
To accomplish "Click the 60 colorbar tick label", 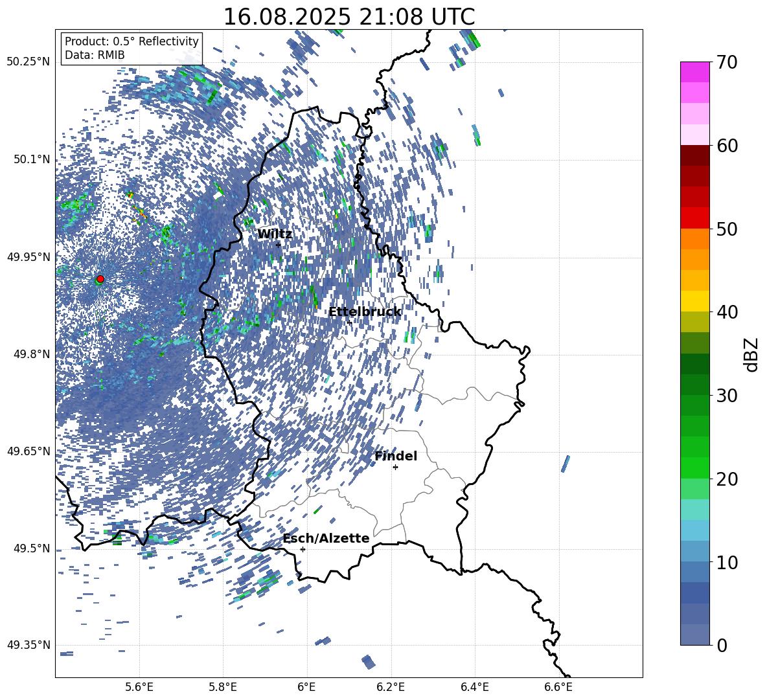I will 727,146.
